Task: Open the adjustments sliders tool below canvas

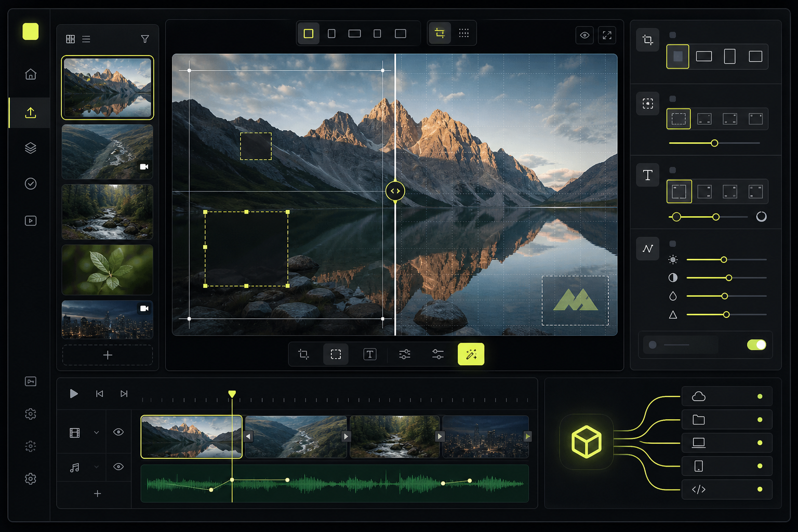Action: (405, 354)
